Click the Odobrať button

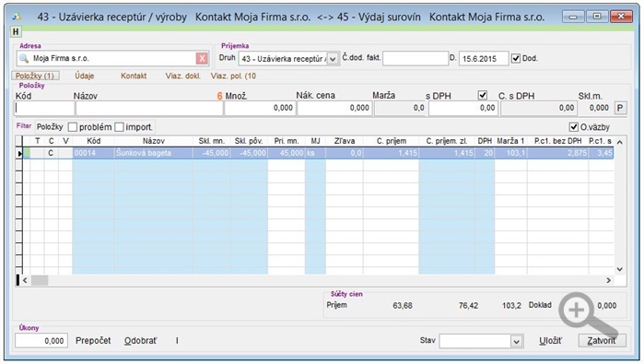pos(140,341)
